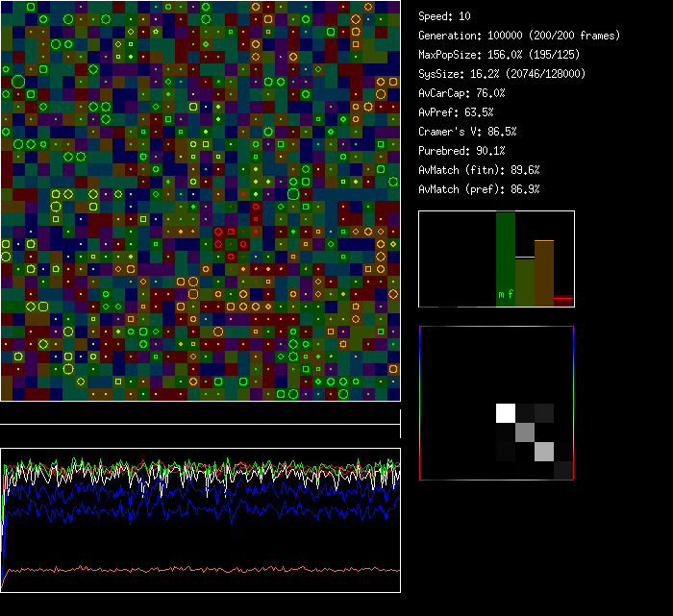The image size is (673, 616).
Task: Select the Purebred percentage line
Action: pos(461,151)
